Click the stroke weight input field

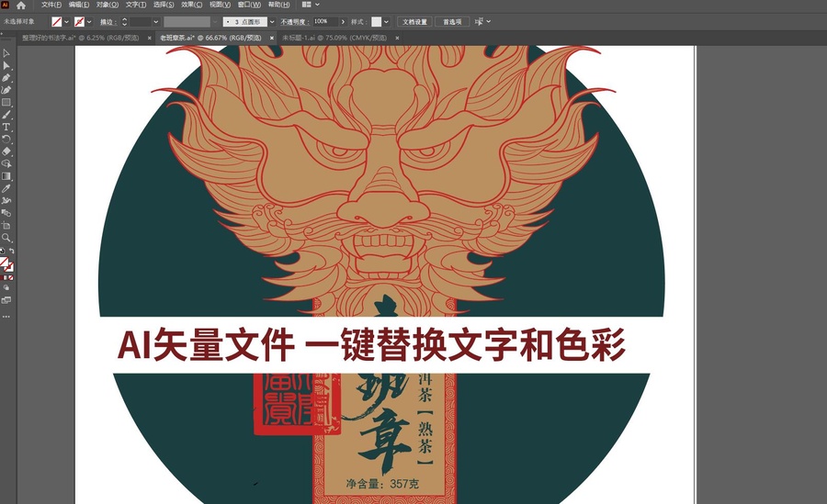(141, 22)
